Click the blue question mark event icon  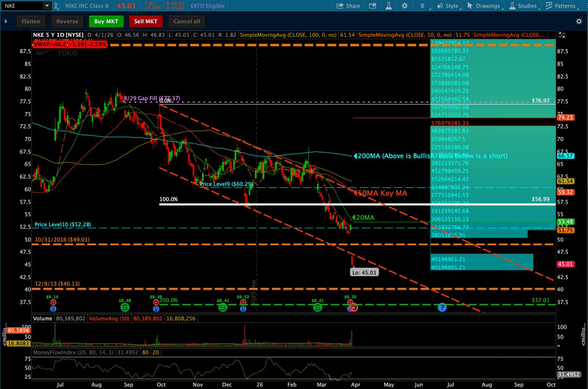point(442,308)
